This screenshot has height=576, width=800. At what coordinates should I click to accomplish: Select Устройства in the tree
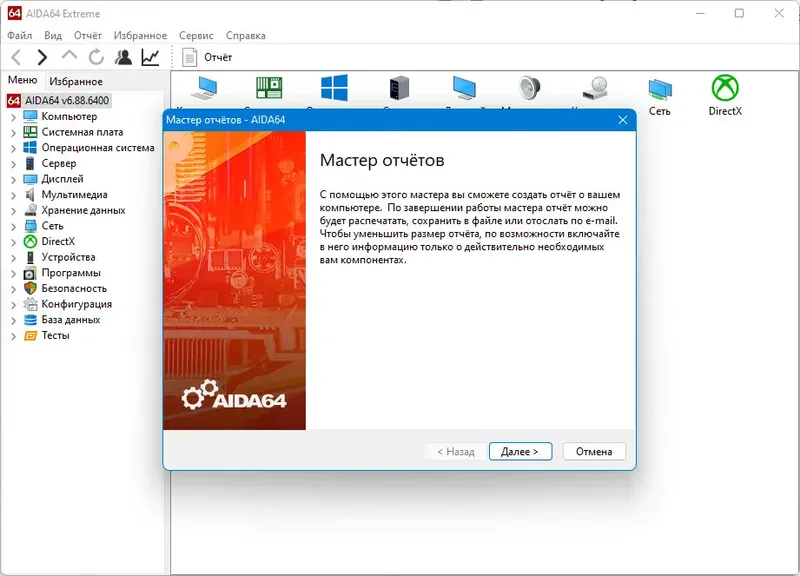pos(68,257)
